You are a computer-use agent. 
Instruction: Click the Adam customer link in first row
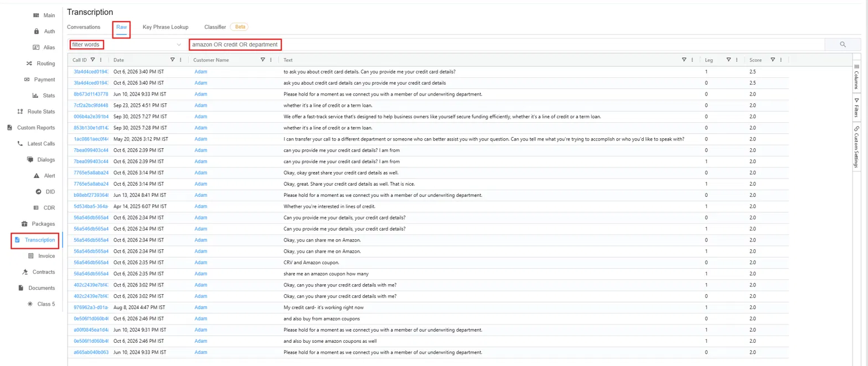201,72
